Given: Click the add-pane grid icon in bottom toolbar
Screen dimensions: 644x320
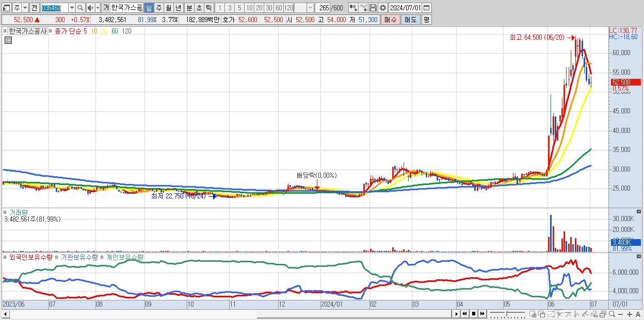Looking at the screenshot, I should (x=533, y=314).
